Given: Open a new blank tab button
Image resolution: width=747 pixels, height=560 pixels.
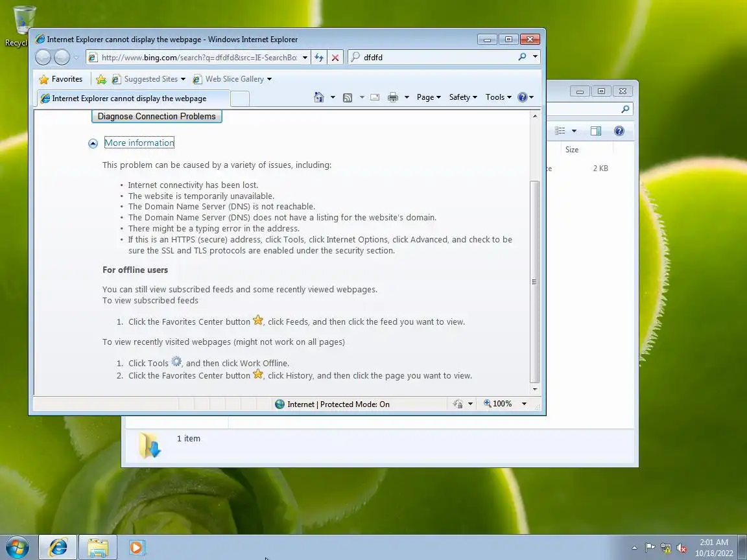Looking at the screenshot, I should [240, 99].
